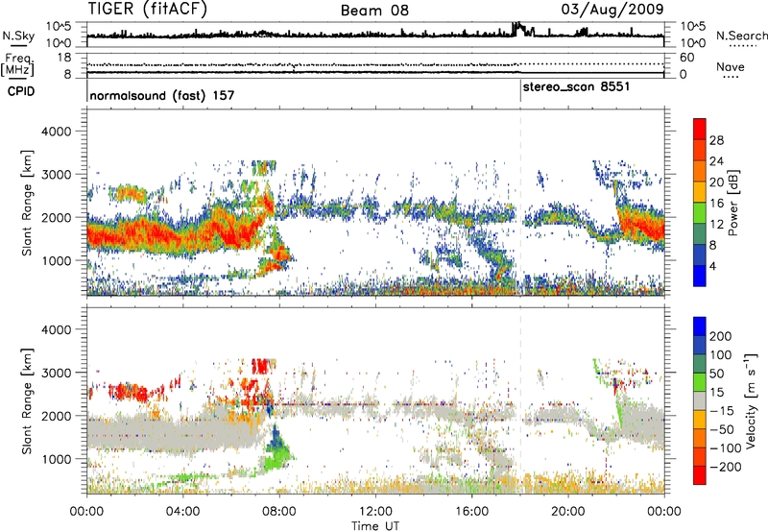The image size is (768, 532).
Task: Click the '200' Velocity colorbar value
Action: coord(721,336)
